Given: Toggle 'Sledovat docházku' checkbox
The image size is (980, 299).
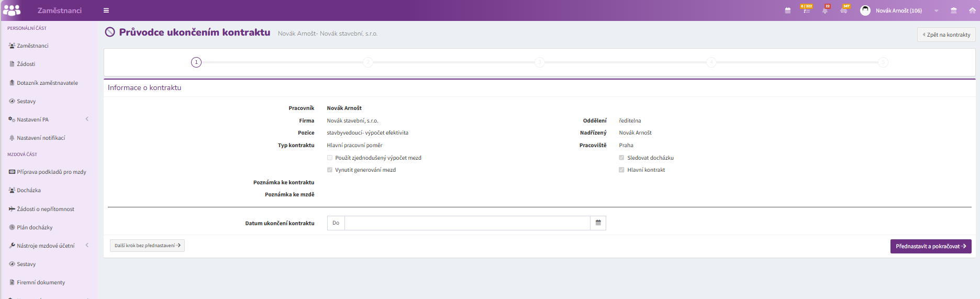Looking at the screenshot, I should point(622,158).
